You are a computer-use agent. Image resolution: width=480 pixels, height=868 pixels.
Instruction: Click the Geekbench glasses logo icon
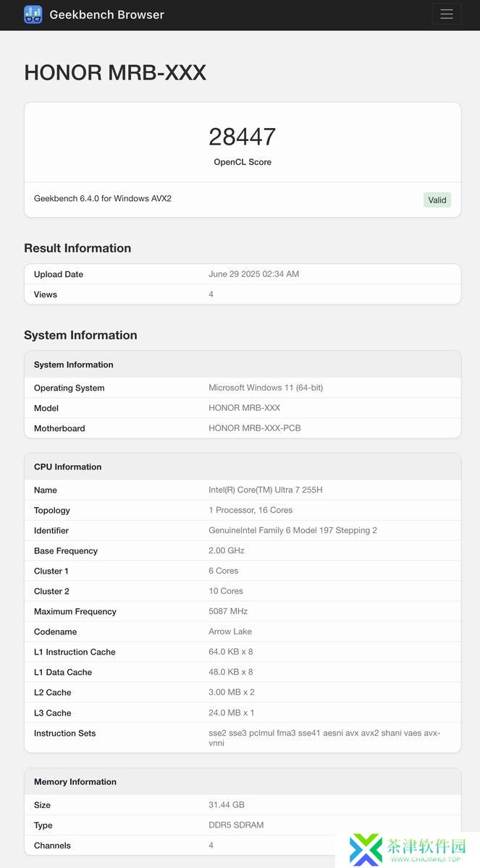pos(33,14)
